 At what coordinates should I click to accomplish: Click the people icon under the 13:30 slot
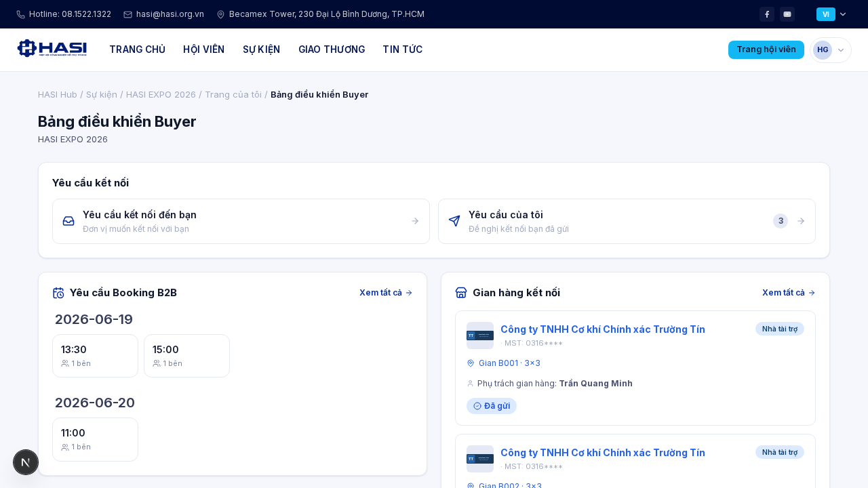point(65,363)
